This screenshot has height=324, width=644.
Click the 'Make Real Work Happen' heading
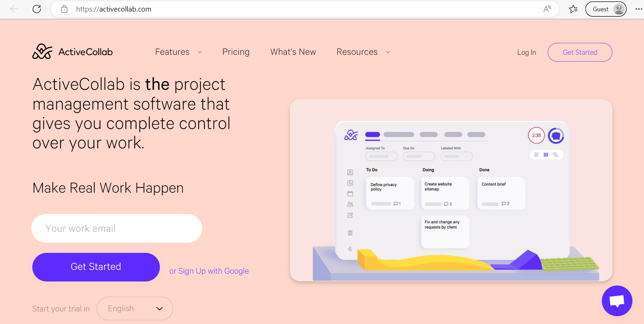(108, 188)
